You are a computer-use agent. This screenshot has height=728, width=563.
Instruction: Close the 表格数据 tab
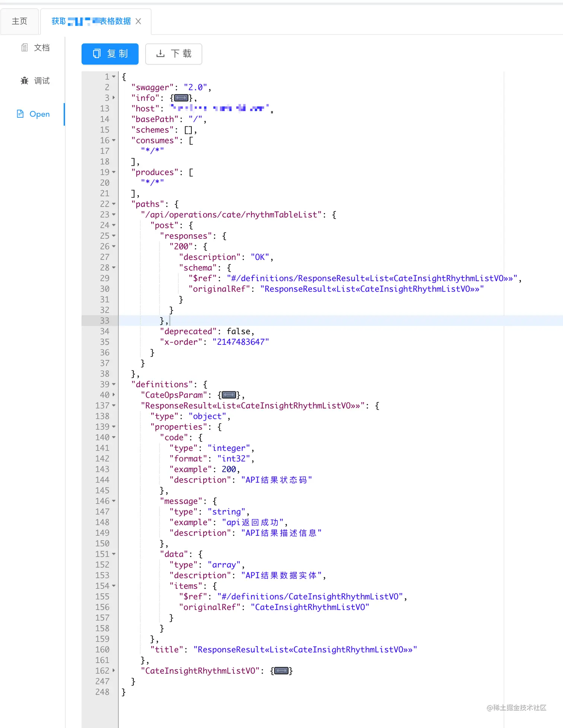[x=139, y=21]
